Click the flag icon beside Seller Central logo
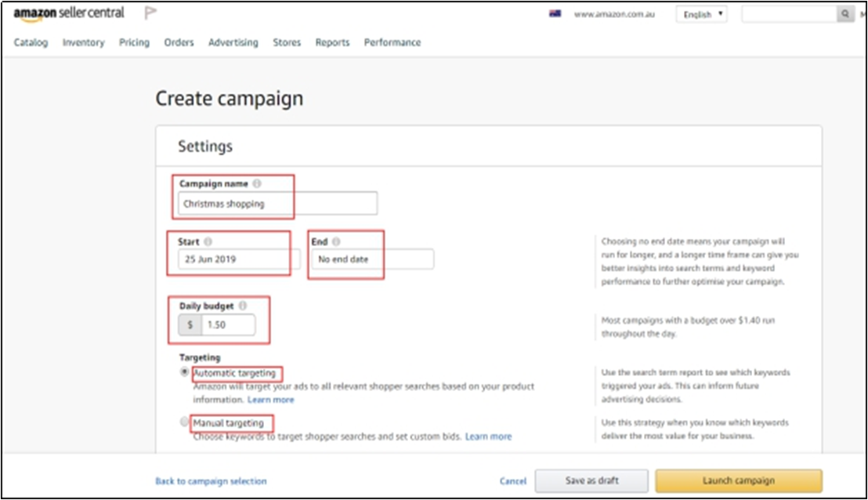868x500 pixels. [x=150, y=13]
